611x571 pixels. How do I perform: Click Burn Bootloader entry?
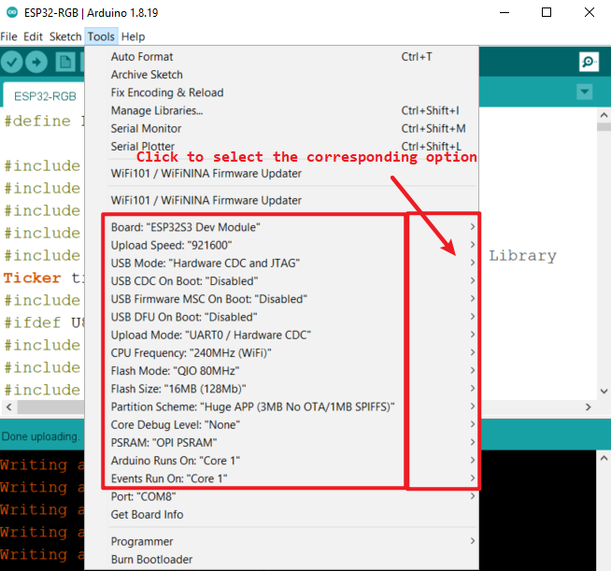pos(281,559)
